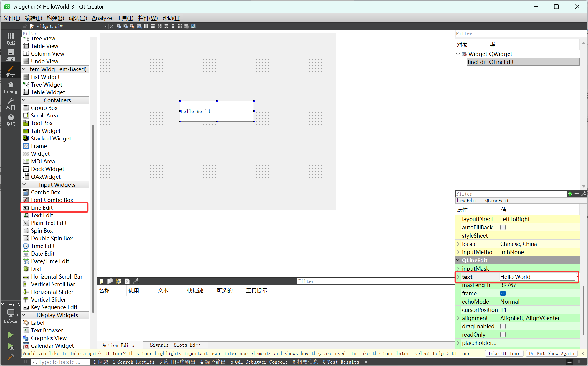Viewport: 588px width, 366px height.
Task: Click Edit Signals/Slots toolbar icon
Action: click(125, 26)
